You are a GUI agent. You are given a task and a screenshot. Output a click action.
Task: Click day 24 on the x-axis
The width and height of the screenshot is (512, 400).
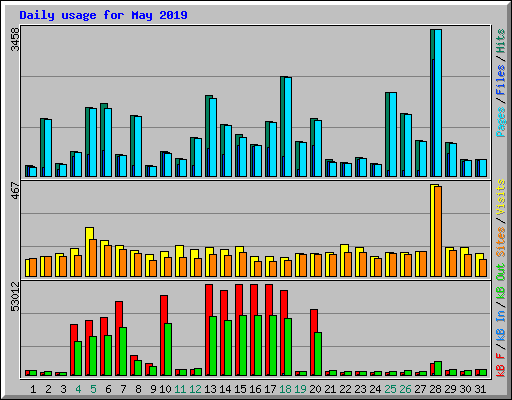point(375,389)
